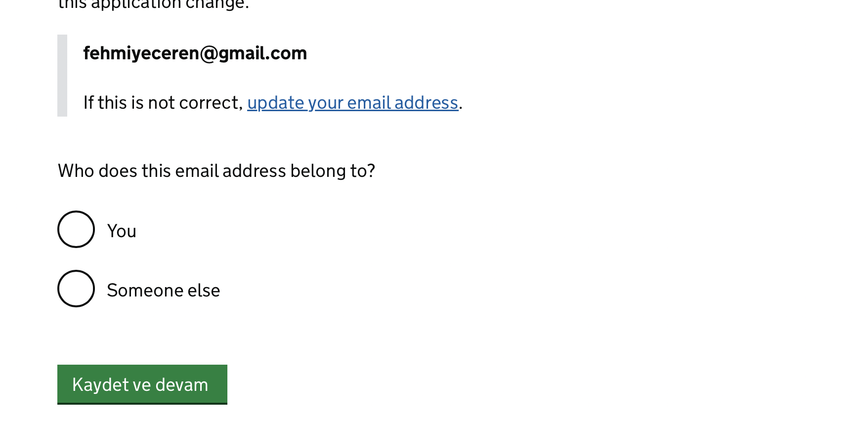Open the "update your email address" link
868x421 pixels.
[353, 103]
